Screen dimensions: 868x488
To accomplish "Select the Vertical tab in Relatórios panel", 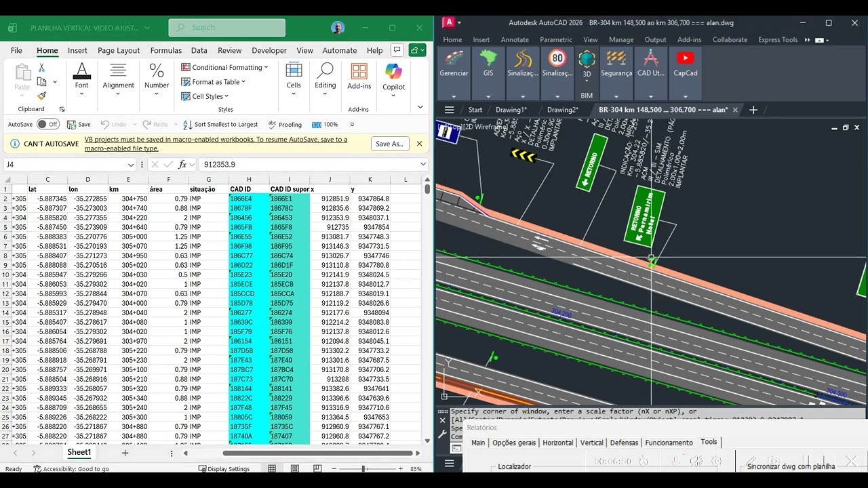I will pos(591,443).
